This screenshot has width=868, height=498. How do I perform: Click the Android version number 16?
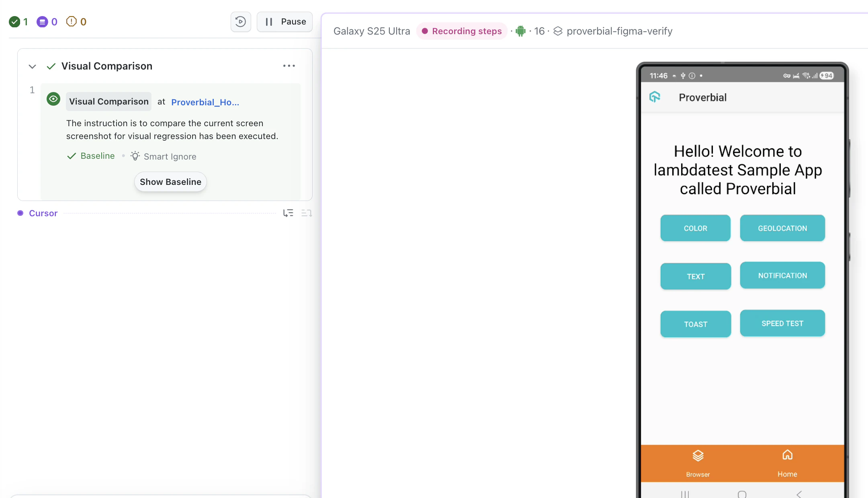[x=539, y=31]
